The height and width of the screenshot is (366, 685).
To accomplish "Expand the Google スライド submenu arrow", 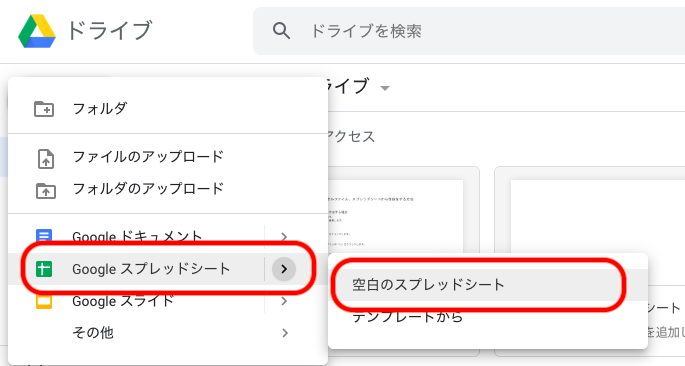I will [284, 301].
